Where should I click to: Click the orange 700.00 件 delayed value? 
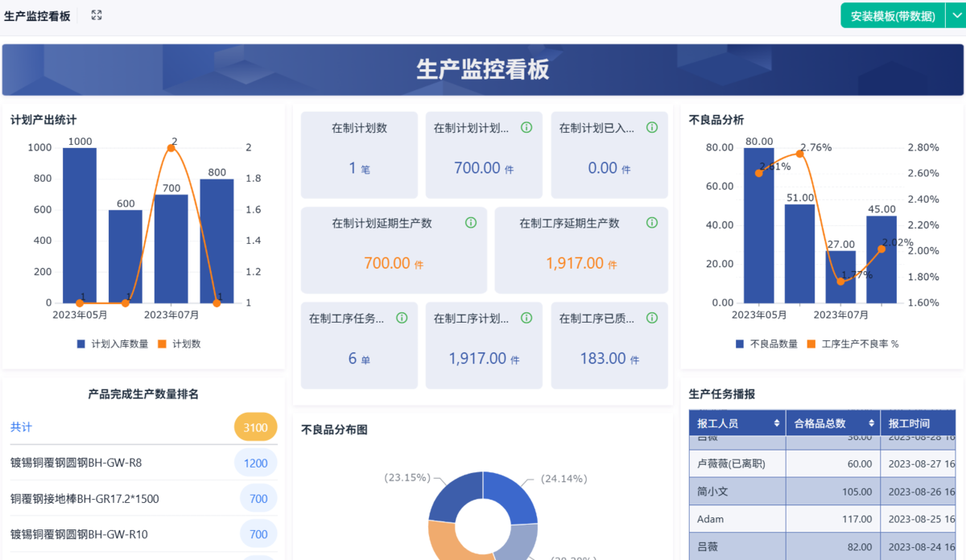point(394,263)
